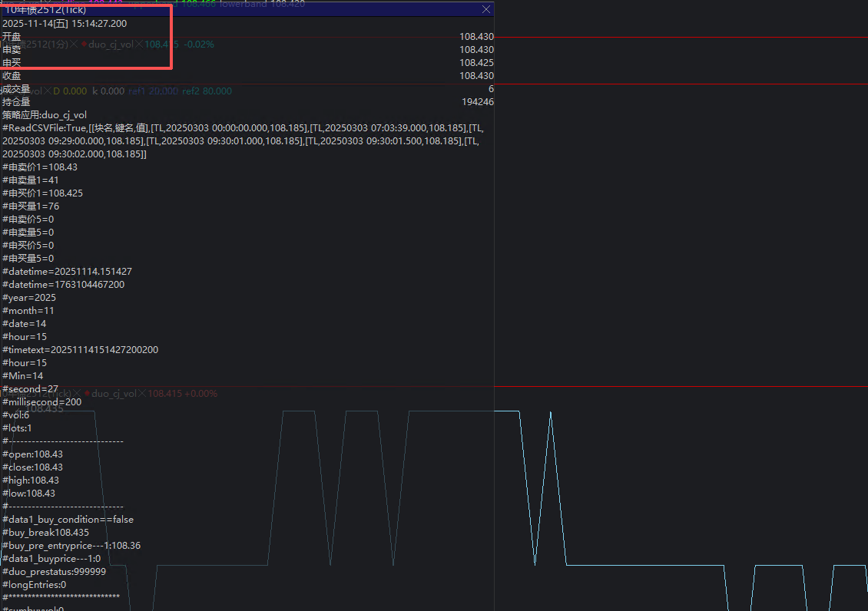Click the X after 10年债2512(1分) label

click(x=74, y=45)
